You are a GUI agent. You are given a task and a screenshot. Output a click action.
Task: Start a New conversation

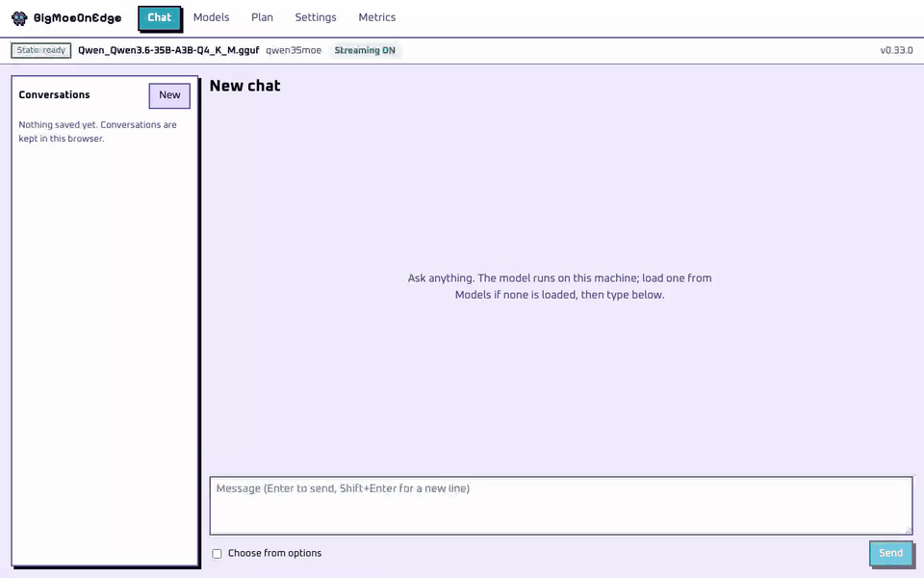click(169, 95)
